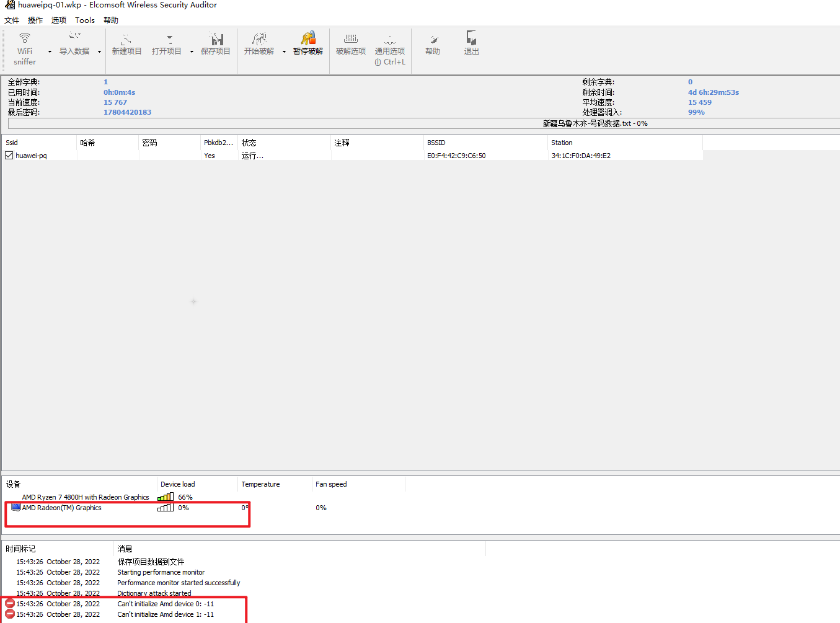Open the 操作 menu
Viewport: 840px width, 623px height.
pyautogui.click(x=35, y=20)
